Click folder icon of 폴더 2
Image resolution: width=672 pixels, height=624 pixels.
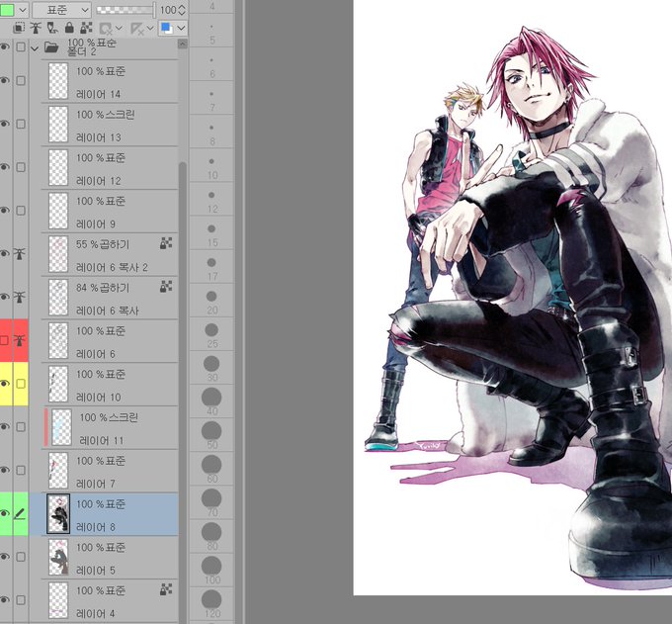coord(51,46)
